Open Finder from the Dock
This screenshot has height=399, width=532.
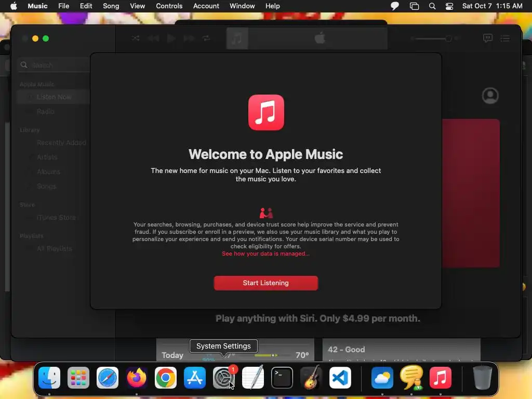pyautogui.click(x=49, y=378)
